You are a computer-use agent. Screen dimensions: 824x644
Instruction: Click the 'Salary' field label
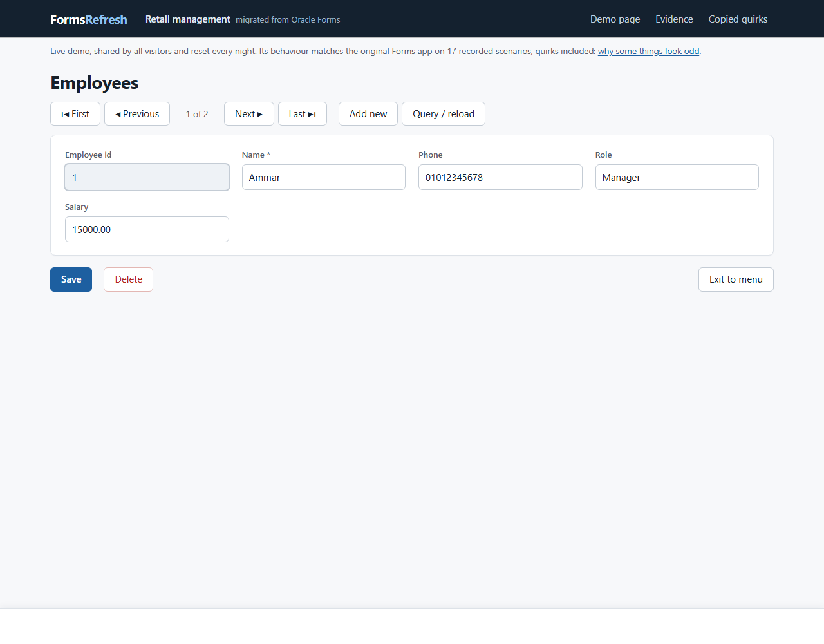coord(77,207)
